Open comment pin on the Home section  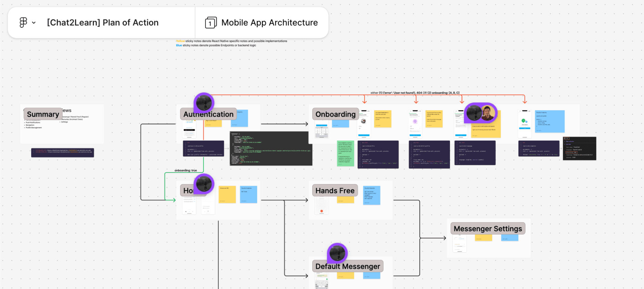tap(204, 184)
